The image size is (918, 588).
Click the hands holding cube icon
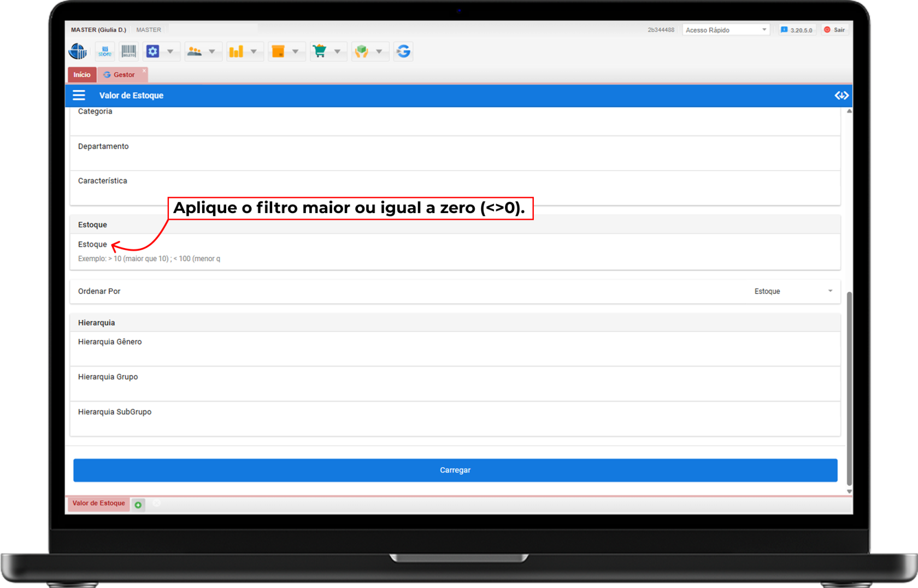(x=361, y=51)
